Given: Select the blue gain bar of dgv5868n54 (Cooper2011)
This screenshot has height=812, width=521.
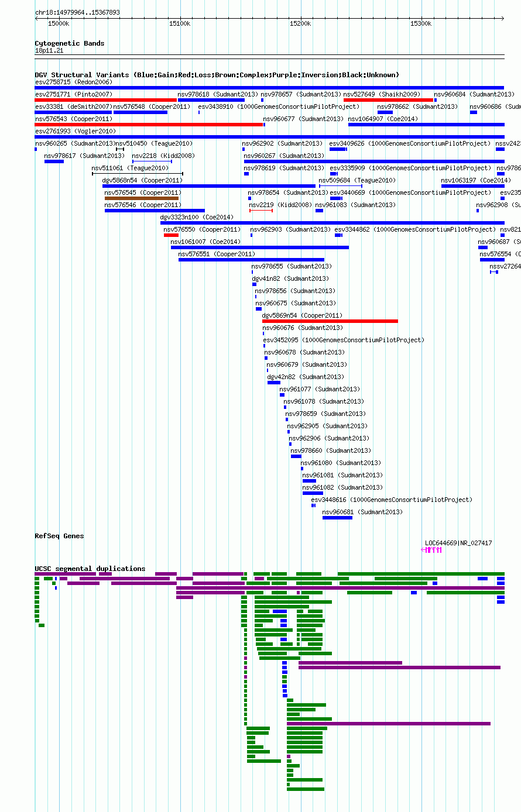Looking at the screenshot, I should (209, 186).
